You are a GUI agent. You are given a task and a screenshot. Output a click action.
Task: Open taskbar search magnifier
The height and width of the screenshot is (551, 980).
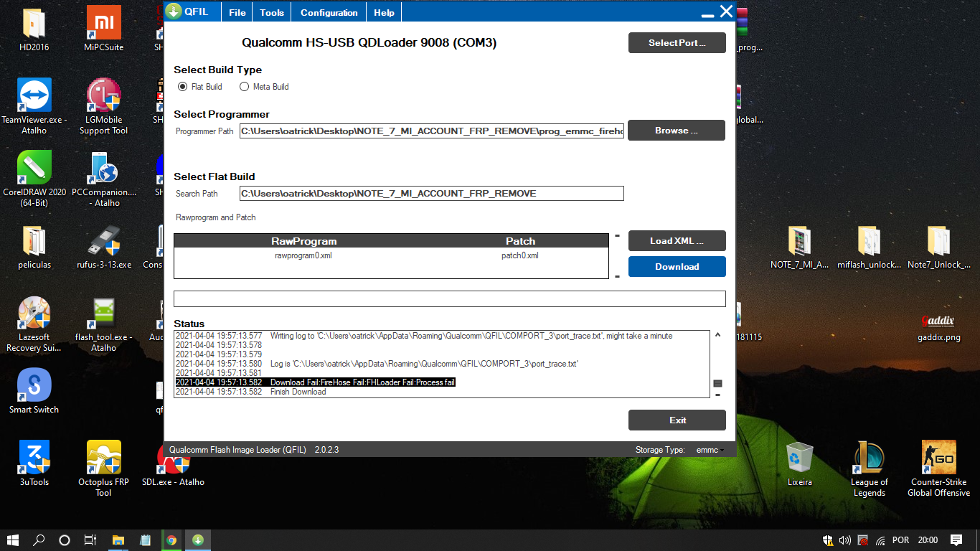39,540
